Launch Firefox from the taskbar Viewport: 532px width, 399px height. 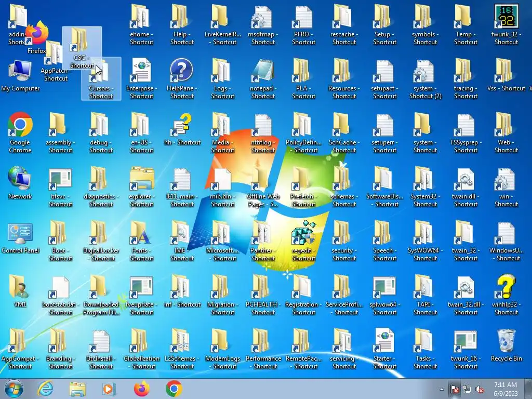pos(141,389)
